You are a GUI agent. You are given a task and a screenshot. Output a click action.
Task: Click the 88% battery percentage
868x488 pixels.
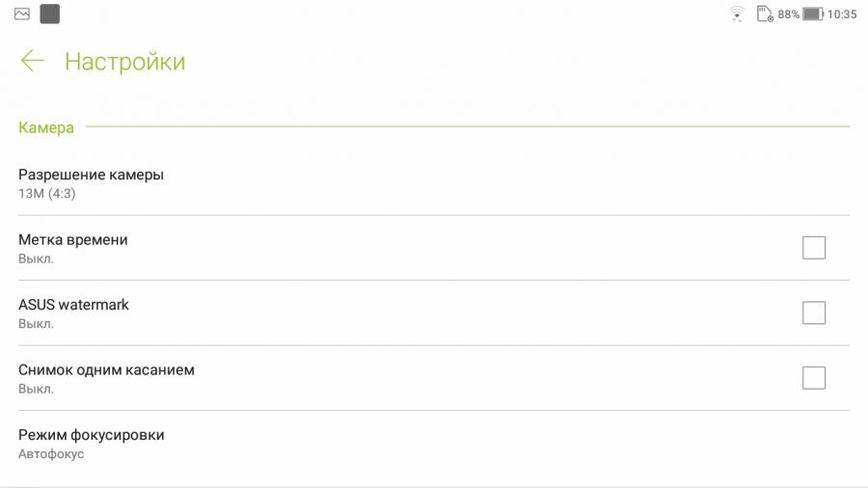(789, 14)
